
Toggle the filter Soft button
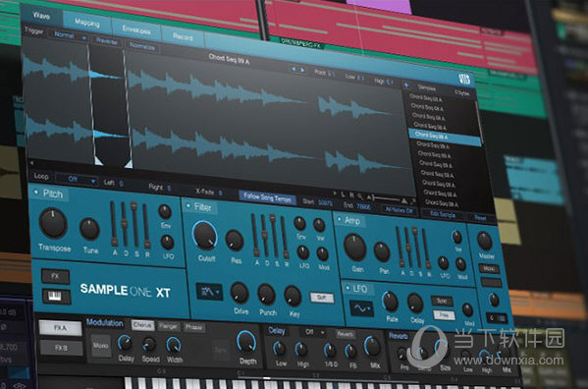click(x=322, y=298)
